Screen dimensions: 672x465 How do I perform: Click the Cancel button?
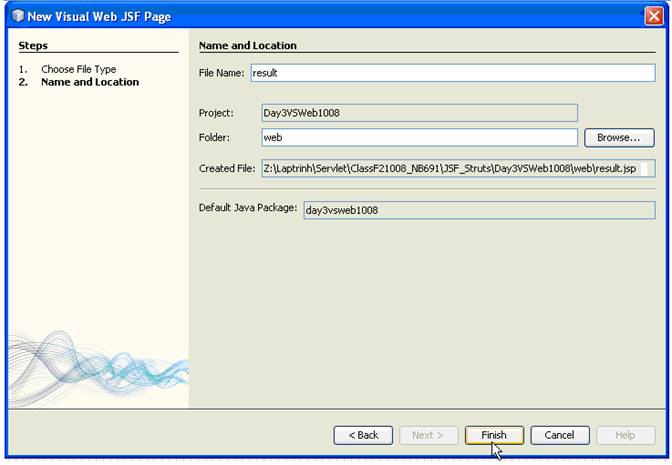[560, 435]
